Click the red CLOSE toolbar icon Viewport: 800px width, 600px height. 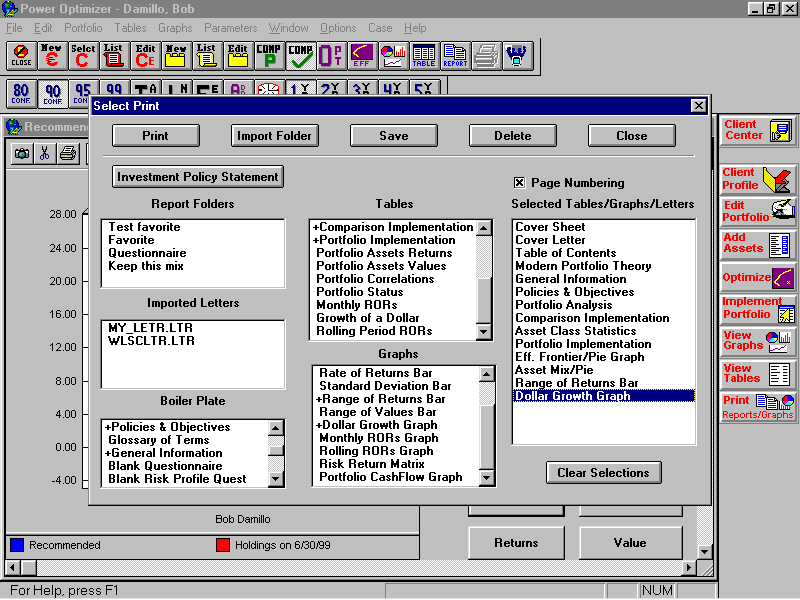tap(21, 56)
